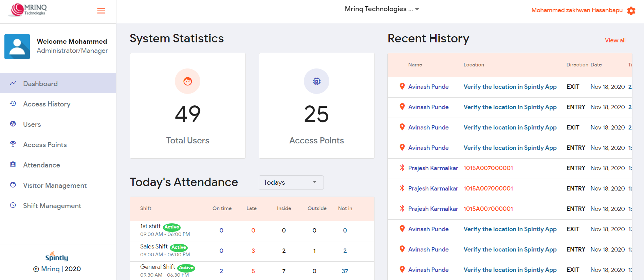Click the Total Users statistics card
This screenshot has height=280, width=644.
click(187, 106)
